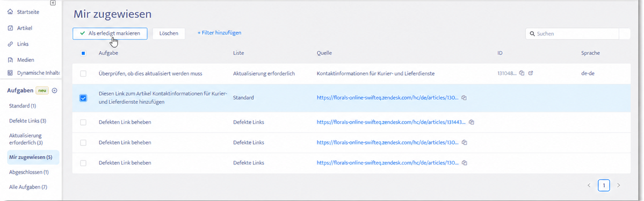
Task: Copy URL ending articles/131443
Action: point(472,122)
